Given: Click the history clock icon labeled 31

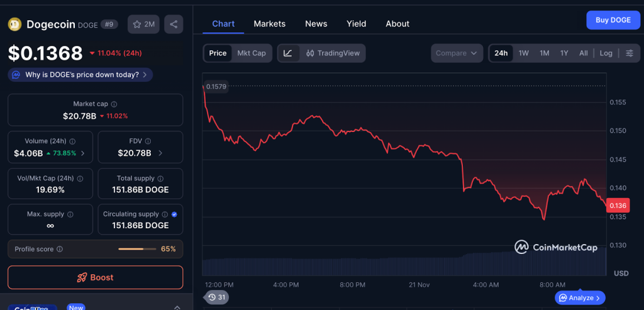Looking at the screenshot, I should 216,297.
